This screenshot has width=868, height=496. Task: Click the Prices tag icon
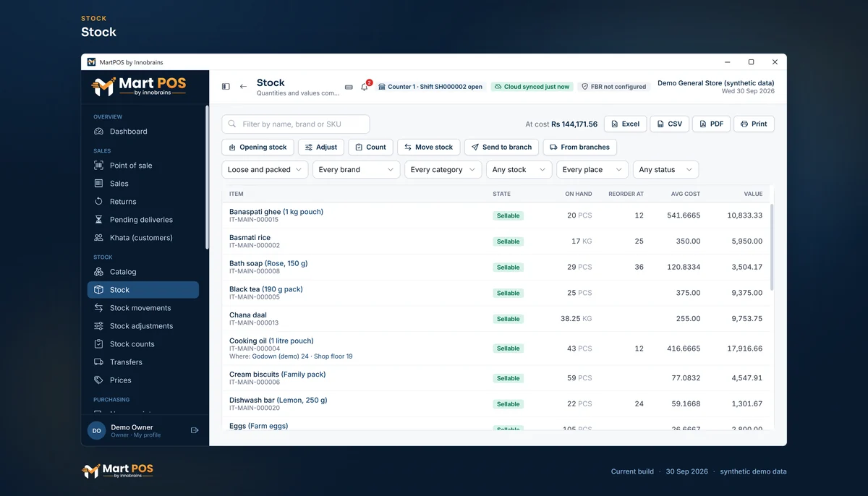point(99,380)
